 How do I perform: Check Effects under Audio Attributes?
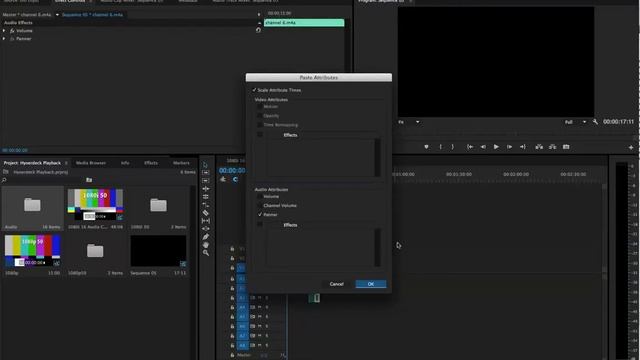coord(260,224)
